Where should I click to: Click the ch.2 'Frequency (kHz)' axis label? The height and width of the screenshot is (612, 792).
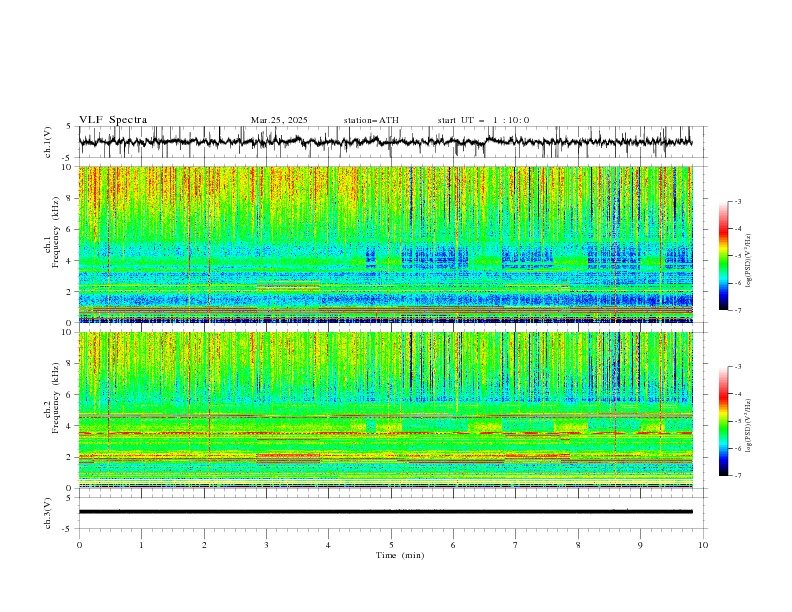pyautogui.click(x=55, y=398)
